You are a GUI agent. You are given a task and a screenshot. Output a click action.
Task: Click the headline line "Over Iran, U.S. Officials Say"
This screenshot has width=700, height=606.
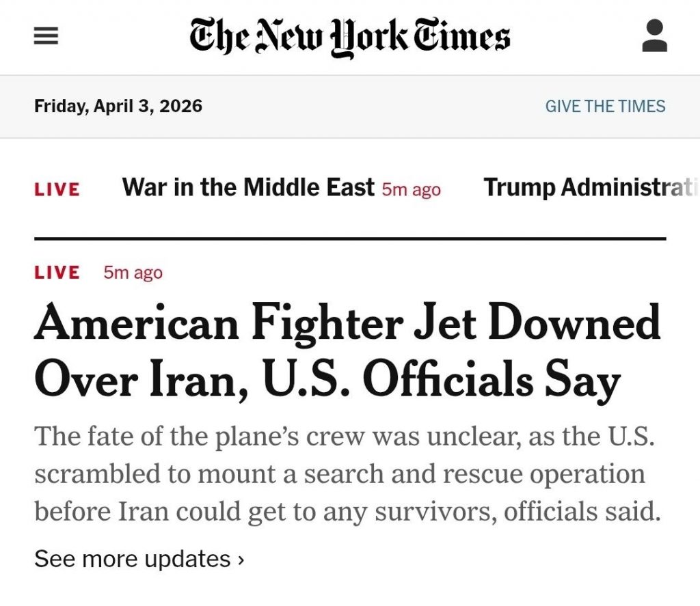(327, 380)
